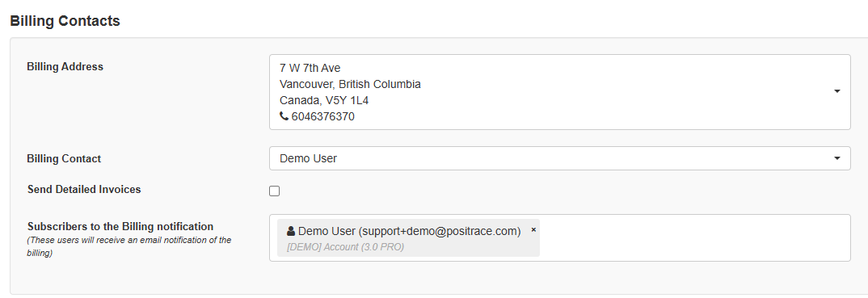Remove Demo User subscriber with the x
Screen dimensions: 868x298
[533, 229]
